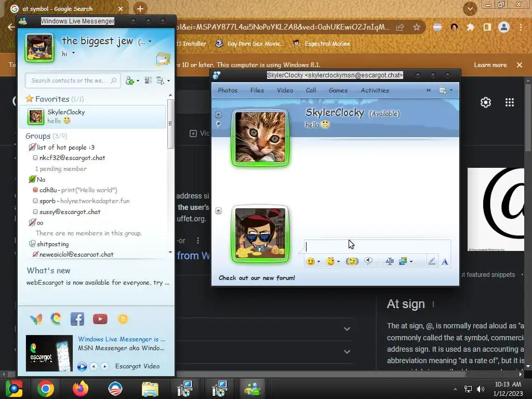Click 'Learn more' in Chrome warning bar
532x399 pixels.
(490, 65)
